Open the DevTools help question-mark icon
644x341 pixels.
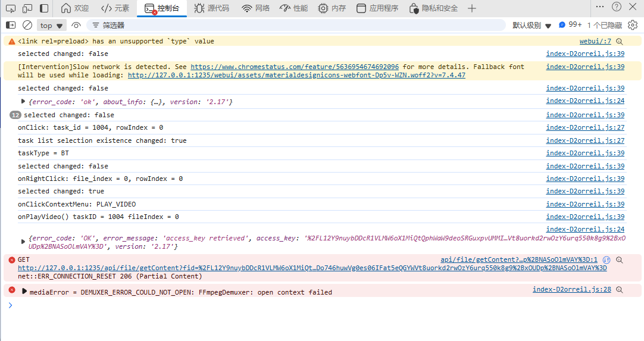[x=617, y=7]
